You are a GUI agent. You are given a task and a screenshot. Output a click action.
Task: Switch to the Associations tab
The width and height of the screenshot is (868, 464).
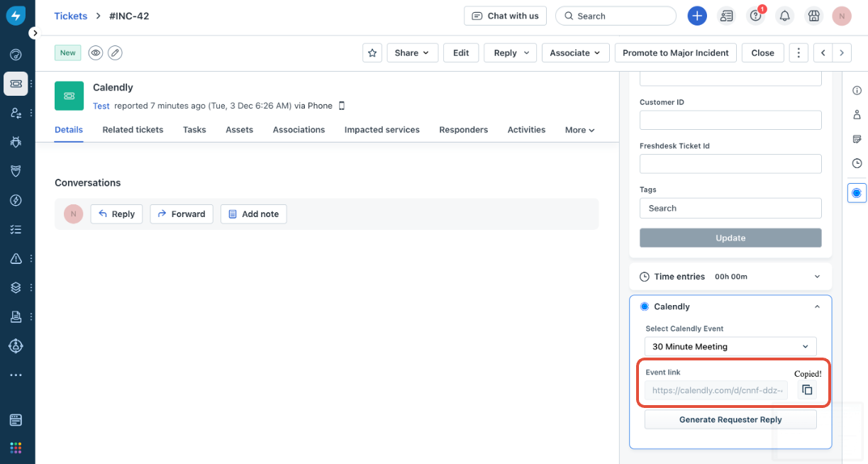pos(299,130)
